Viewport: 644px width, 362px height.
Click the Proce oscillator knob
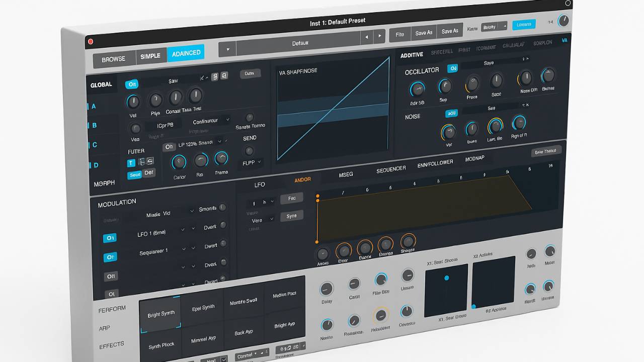[472, 83]
